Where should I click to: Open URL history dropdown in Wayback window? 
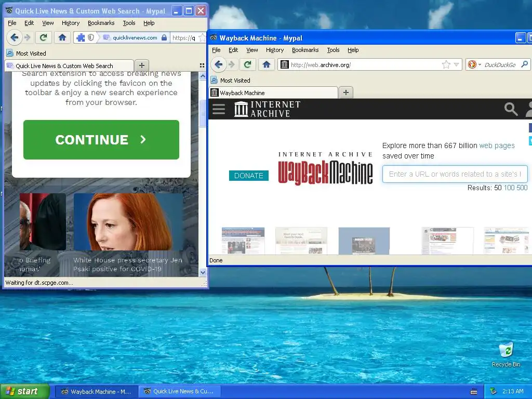pyautogui.click(x=456, y=64)
